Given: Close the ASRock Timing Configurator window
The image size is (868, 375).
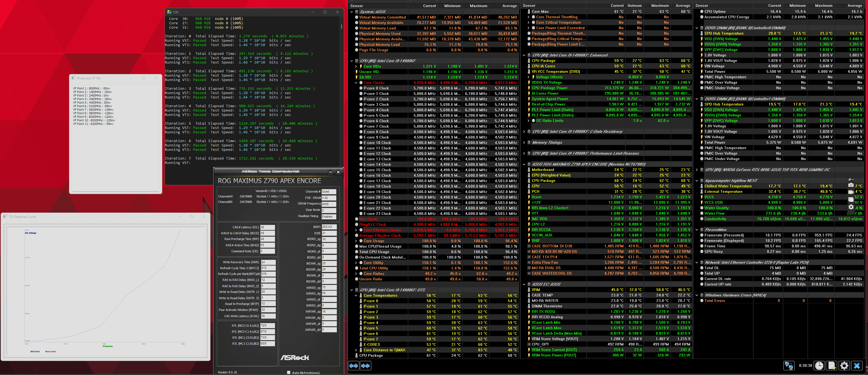Looking at the screenshot, I should pos(338,172).
